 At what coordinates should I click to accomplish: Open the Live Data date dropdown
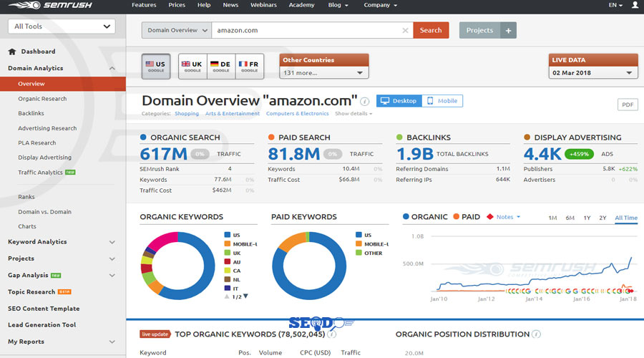pos(593,73)
